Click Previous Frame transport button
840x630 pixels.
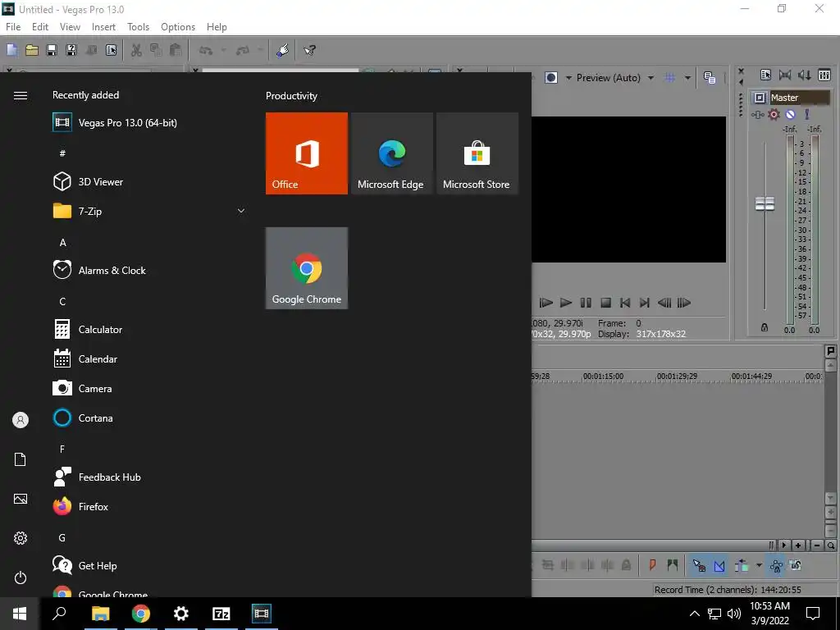(664, 303)
